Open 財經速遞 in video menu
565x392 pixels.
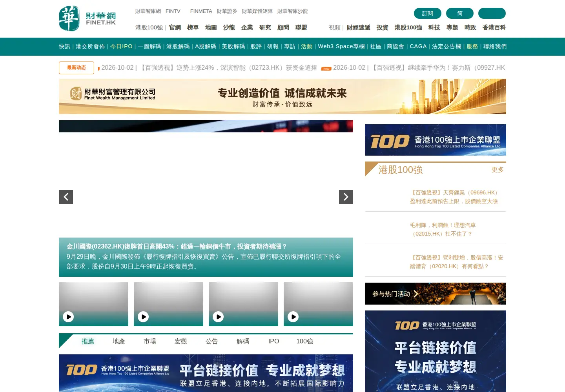(x=359, y=27)
